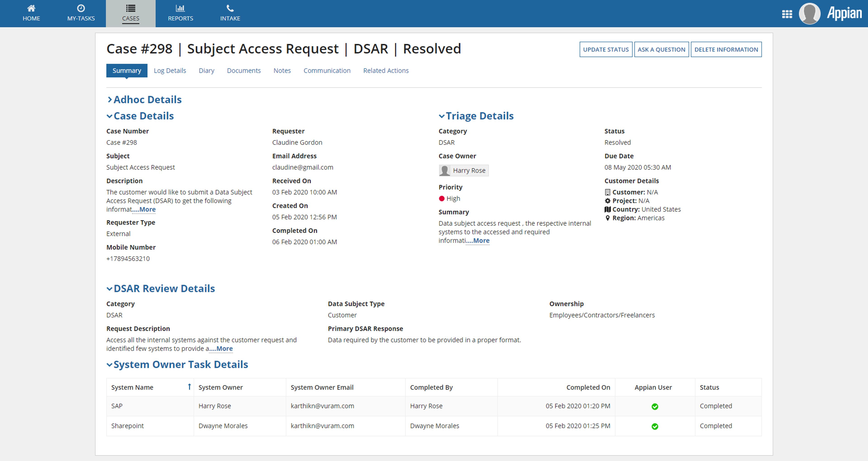Screen dimensions: 868x461
Task: Open the Diary tab
Action: coord(206,71)
